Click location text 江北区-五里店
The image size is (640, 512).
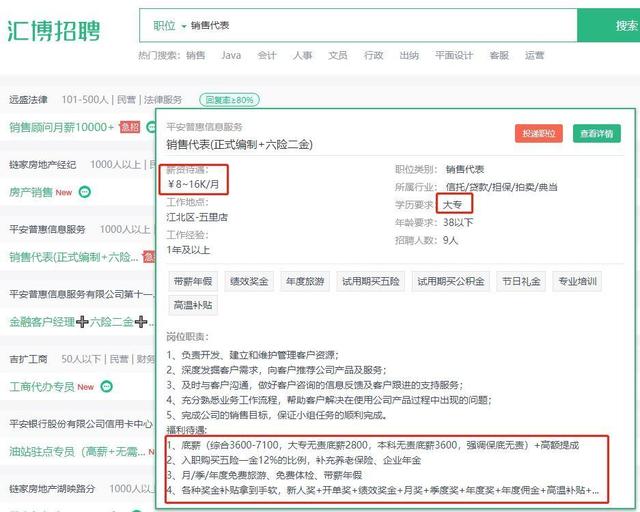[x=197, y=217]
